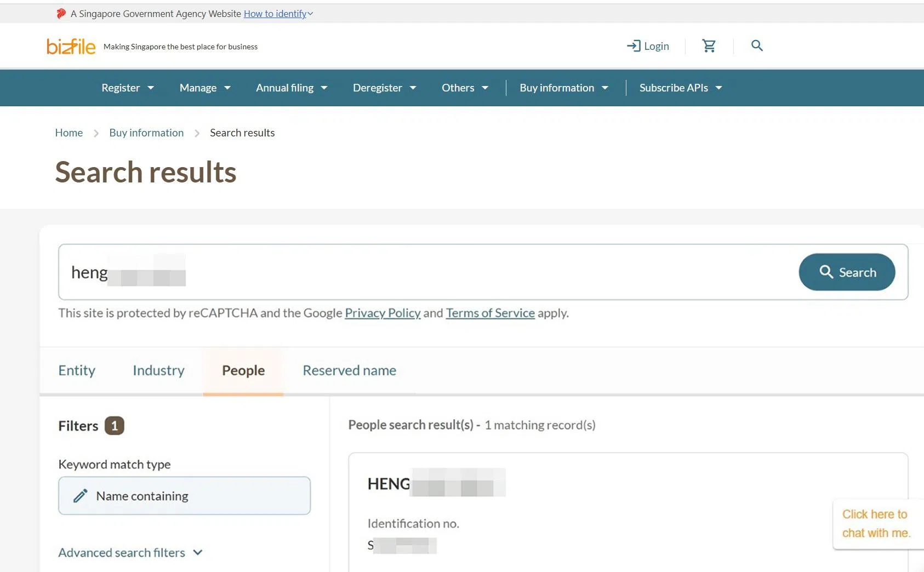This screenshot has height=572, width=924.
Task: Click the Login arrow icon
Action: 634,46
